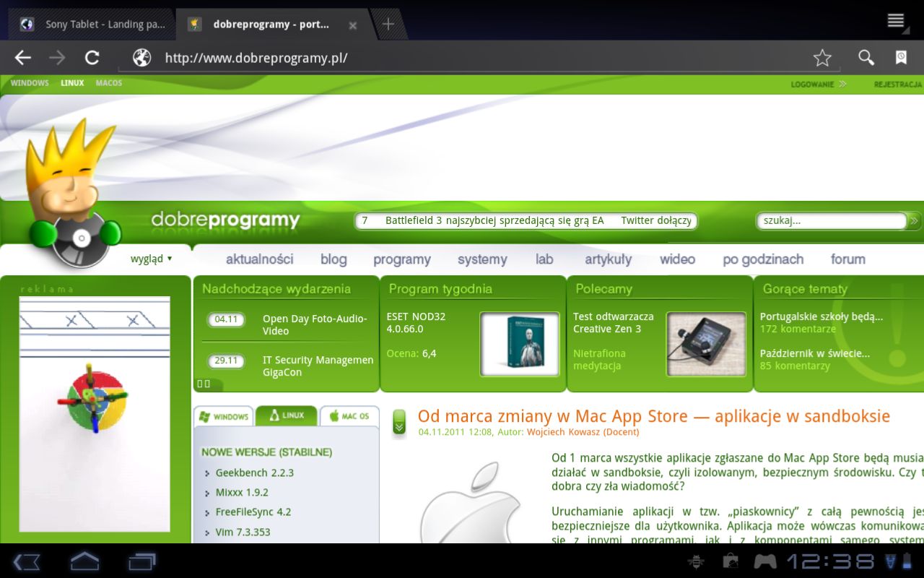Reload the dobreprogramy page
This screenshot has width=924, height=578.
click(x=92, y=58)
